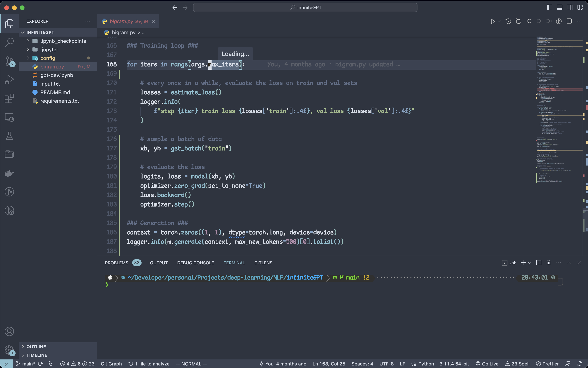Collapse the INFINITEGPT folder in Explorer
Screen dimensions: 588x368
(x=23, y=32)
